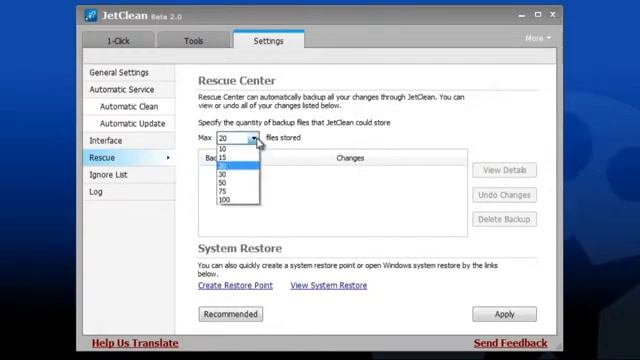Viewport: 640px width, 360px height.
Task: Minimize the JetClean window
Action: (522, 15)
